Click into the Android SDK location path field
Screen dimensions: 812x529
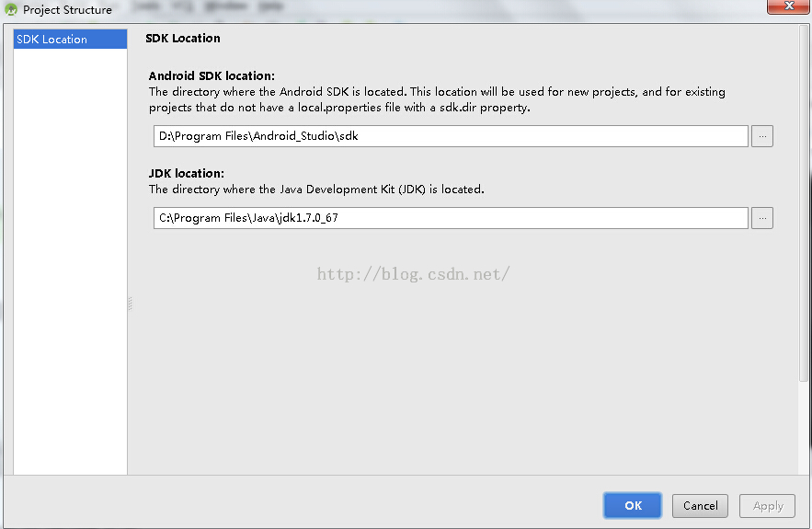coord(451,136)
